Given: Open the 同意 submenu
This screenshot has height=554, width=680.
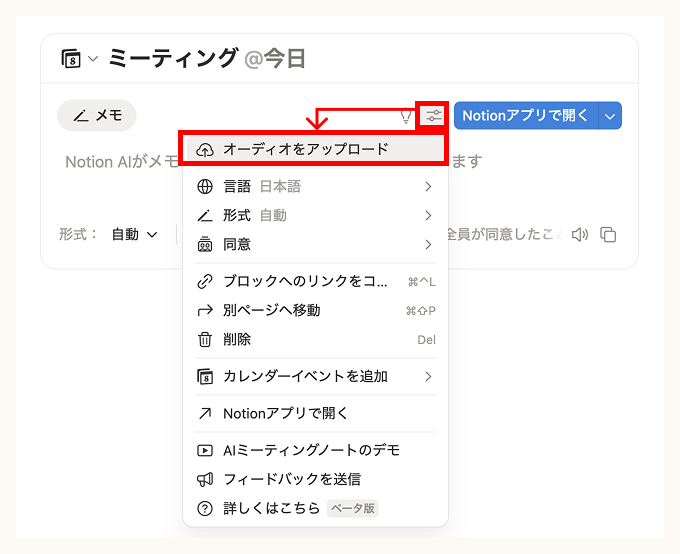Looking at the screenshot, I should (316, 245).
